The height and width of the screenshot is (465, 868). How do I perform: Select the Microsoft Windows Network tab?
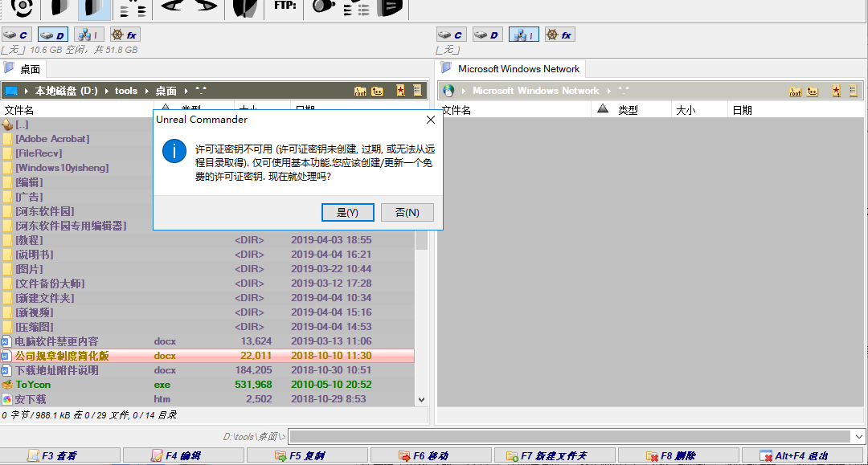511,69
